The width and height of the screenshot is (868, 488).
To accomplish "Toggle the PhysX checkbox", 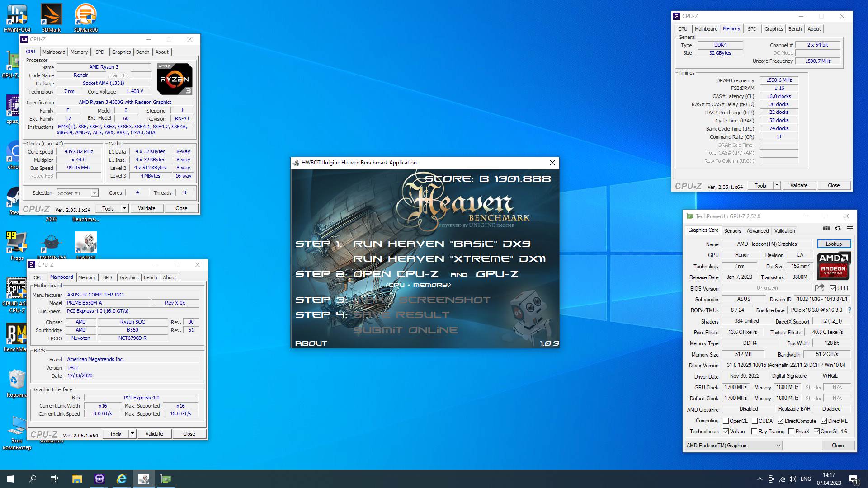I will pyautogui.click(x=791, y=432).
